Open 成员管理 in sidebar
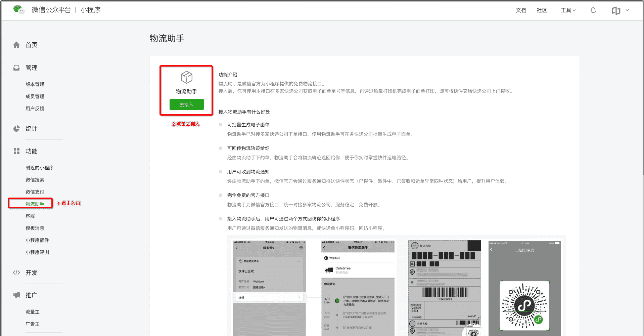 point(35,96)
